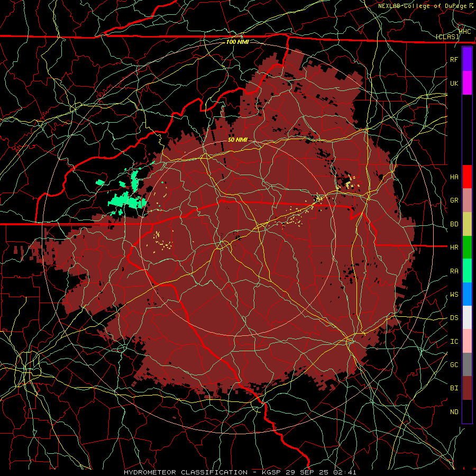Click the GC gray legend swatch
The width and height of the screenshot is (476, 476).
click(467, 364)
